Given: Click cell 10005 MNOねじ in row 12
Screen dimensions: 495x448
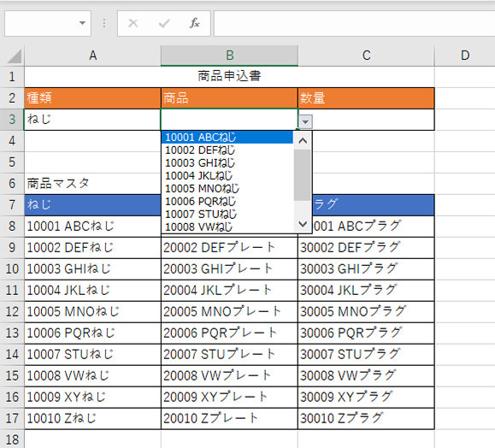Looking at the screenshot, I should point(92,311).
